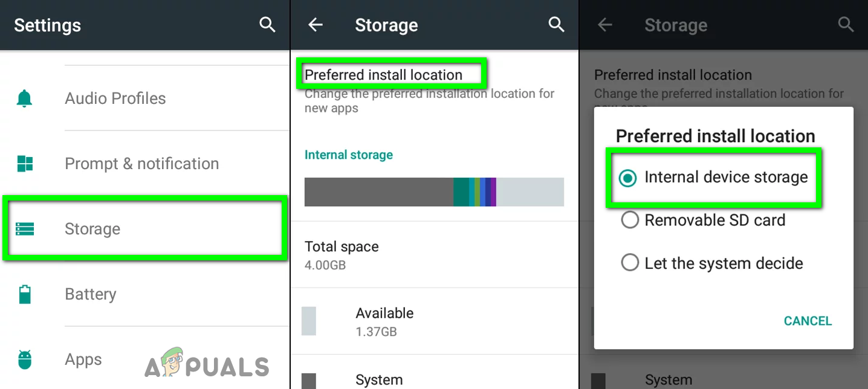Tap the Battery icon in Settings
The image size is (868, 389).
25,294
